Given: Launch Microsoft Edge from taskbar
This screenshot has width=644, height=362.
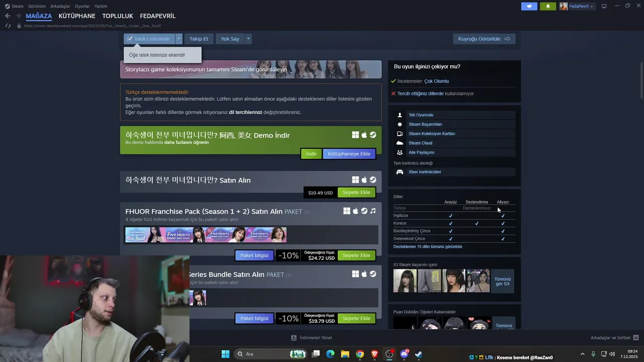Looking at the screenshot, I should coord(331,354).
